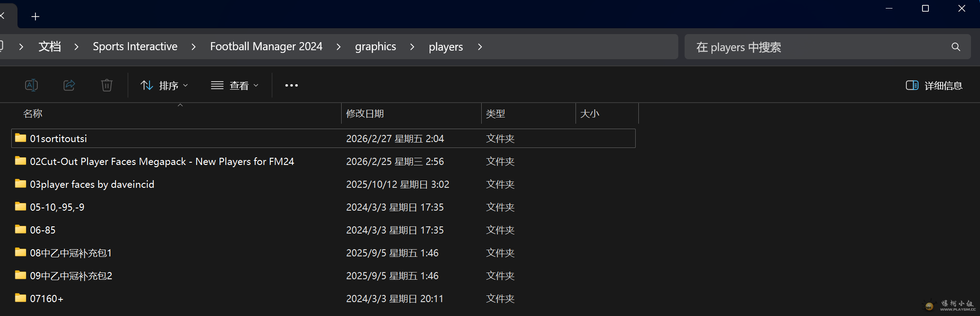Click folder icon of 06-85
This screenshot has height=316, width=980.
point(21,229)
